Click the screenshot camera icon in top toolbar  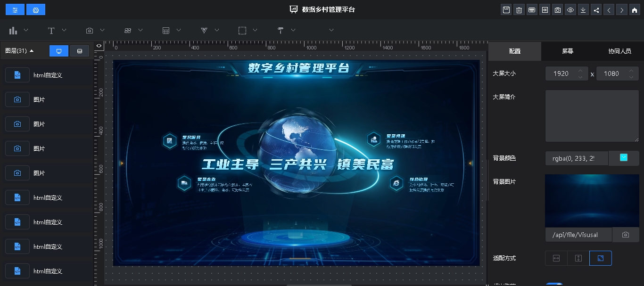coord(558,10)
